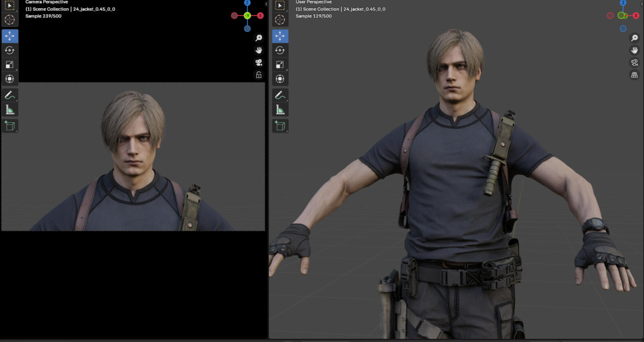The image size is (644, 342).
Task: Toggle the camera lock-to-view padlock icon
Action: tap(258, 75)
